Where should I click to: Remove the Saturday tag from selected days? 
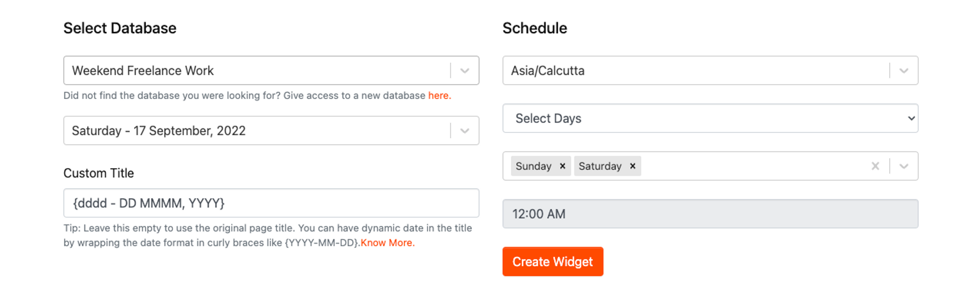(633, 166)
